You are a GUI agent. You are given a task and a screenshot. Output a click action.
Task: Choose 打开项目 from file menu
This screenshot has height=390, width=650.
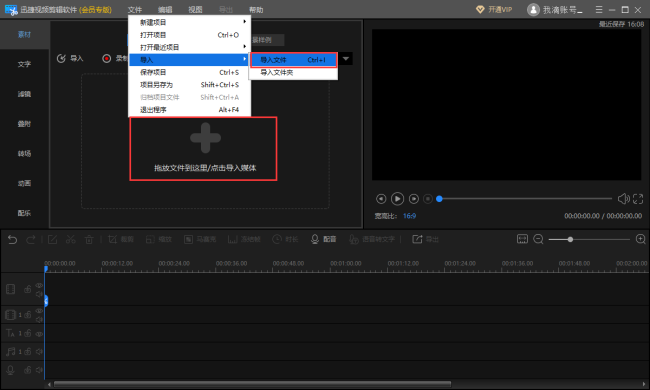click(190, 35)
